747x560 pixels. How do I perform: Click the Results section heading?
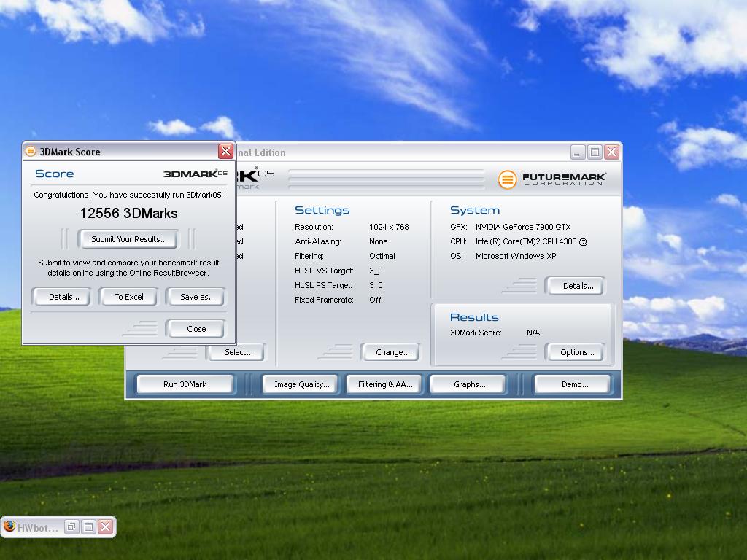point(474,317)
